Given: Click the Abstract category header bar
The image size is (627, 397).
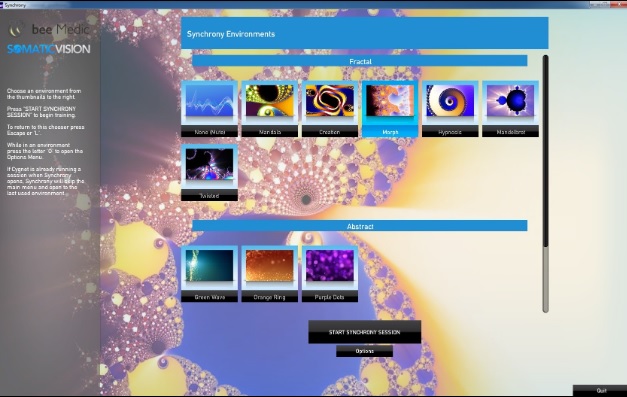Looking at the screenshot, I should coord(359,226).
